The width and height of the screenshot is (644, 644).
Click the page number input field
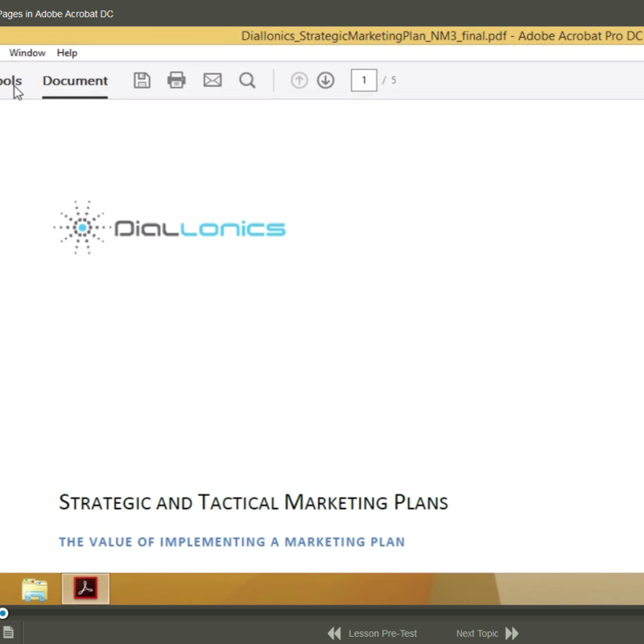[364, 80]
